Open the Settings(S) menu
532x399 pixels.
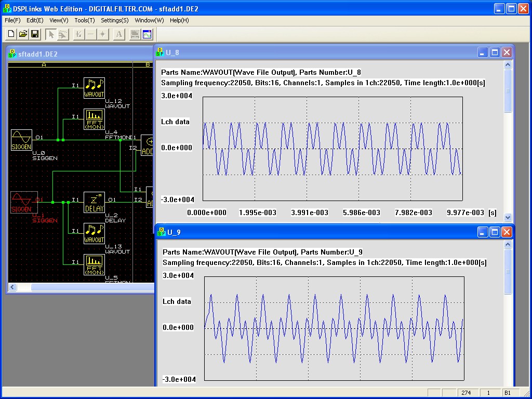115,20
